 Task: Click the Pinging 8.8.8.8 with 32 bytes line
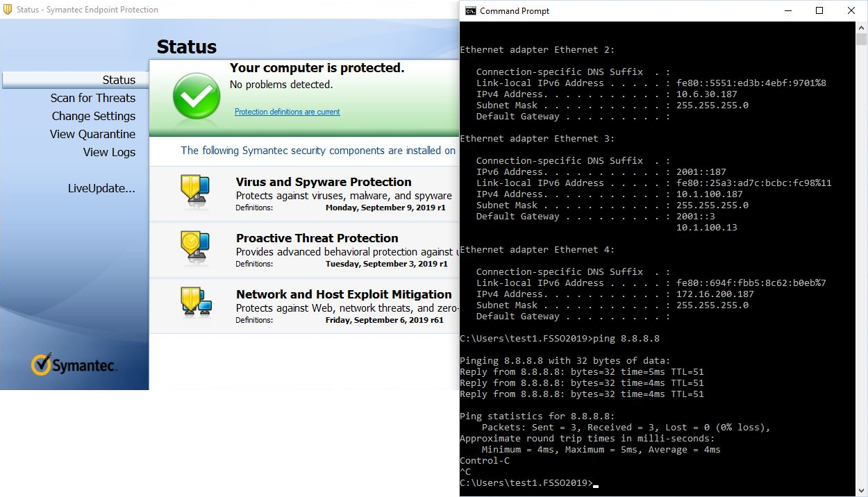[565, 361]
